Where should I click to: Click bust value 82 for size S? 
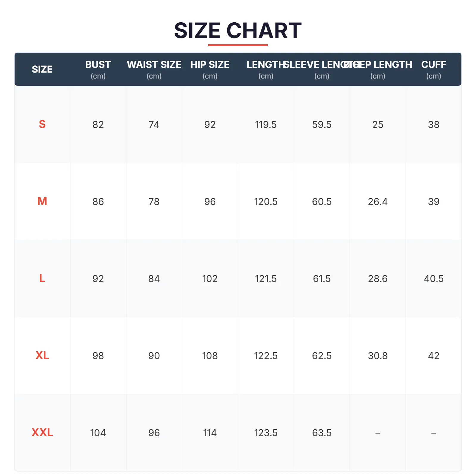(98, 124)
